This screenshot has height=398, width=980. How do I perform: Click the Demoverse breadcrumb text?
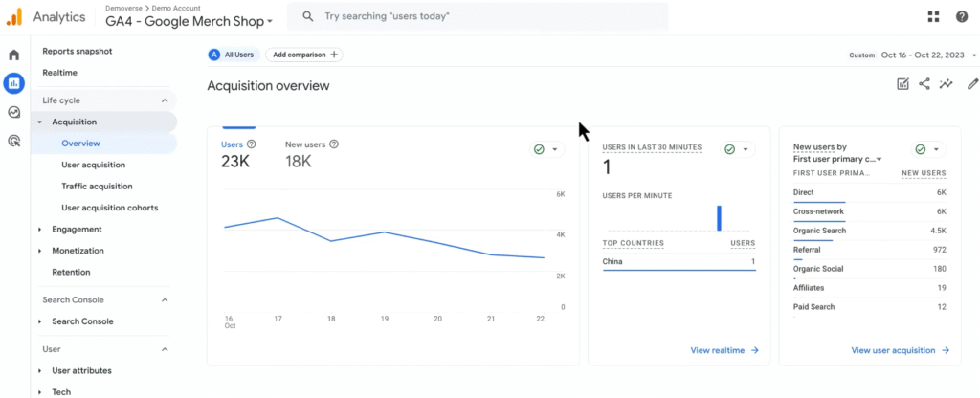coord(123,8)
